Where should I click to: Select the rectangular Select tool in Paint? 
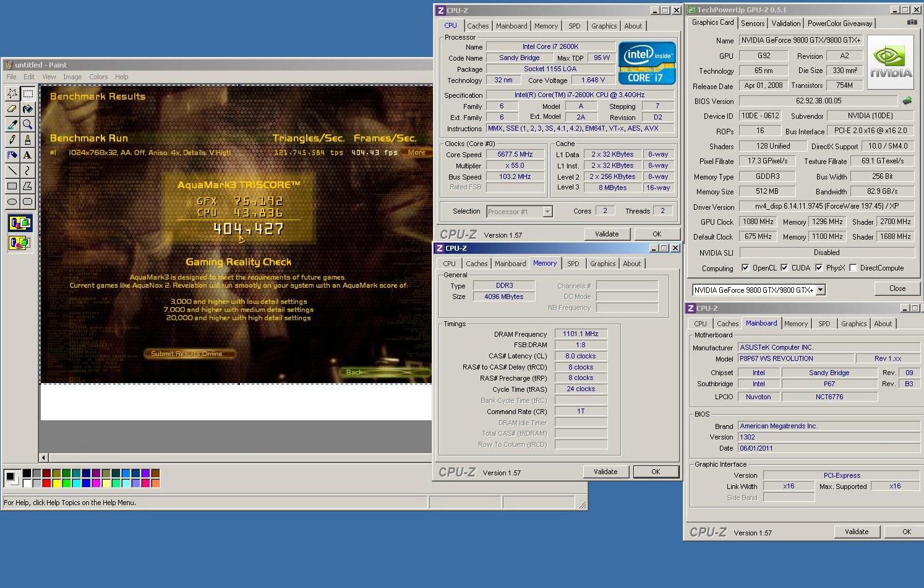(28, 93)
